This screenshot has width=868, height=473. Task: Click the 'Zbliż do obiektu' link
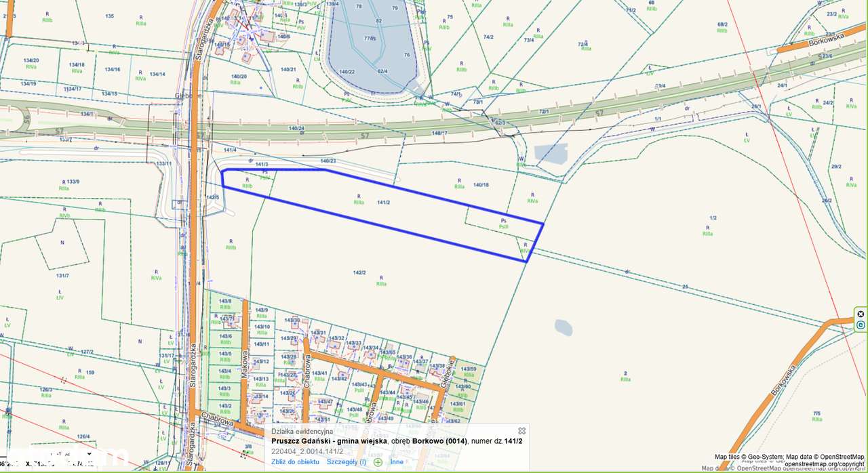(x=295, y=462)
